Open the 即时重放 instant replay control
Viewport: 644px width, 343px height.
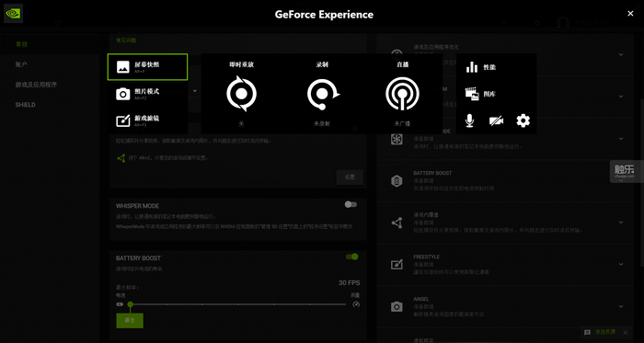click(241, 94)
